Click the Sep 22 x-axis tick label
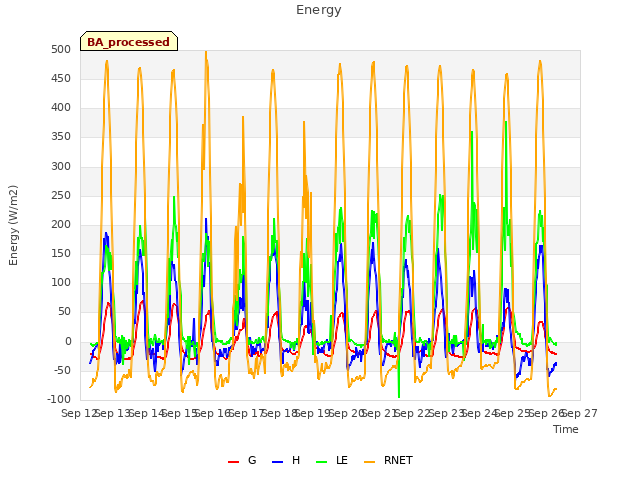This screenshot has height=480, width=640. 413,414
